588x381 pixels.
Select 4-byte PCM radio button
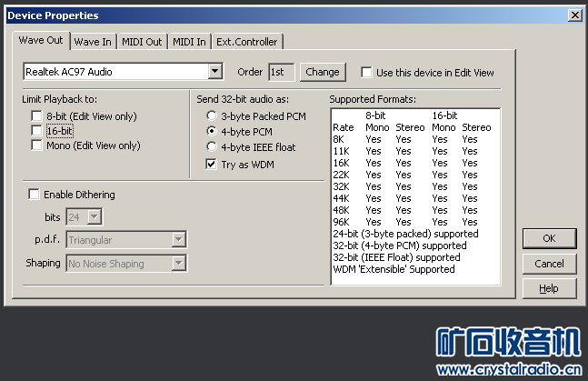tap(212, 131)
